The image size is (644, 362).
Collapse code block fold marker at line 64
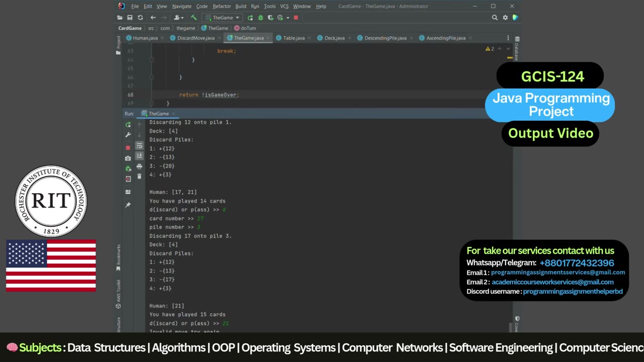tap(151, 60)
